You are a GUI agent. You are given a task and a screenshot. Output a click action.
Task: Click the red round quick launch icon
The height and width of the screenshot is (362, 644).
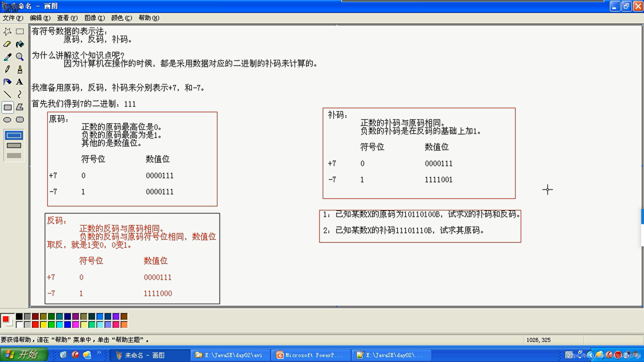coord(75,355)
